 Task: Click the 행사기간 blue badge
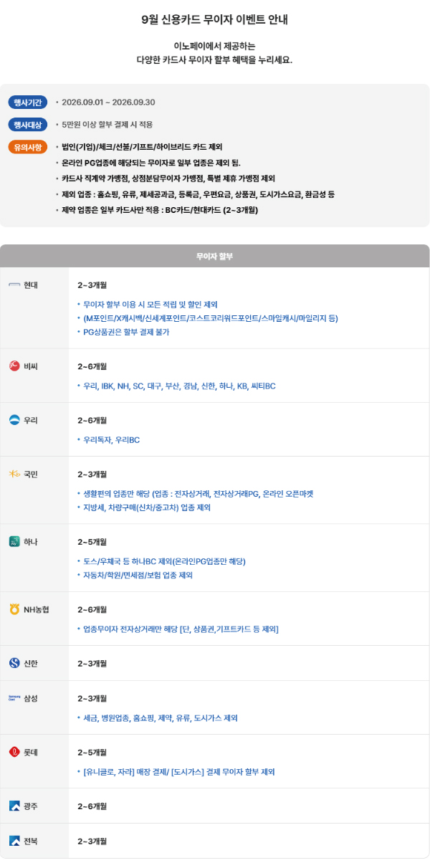pyautogui.click(x=28, y=102)
